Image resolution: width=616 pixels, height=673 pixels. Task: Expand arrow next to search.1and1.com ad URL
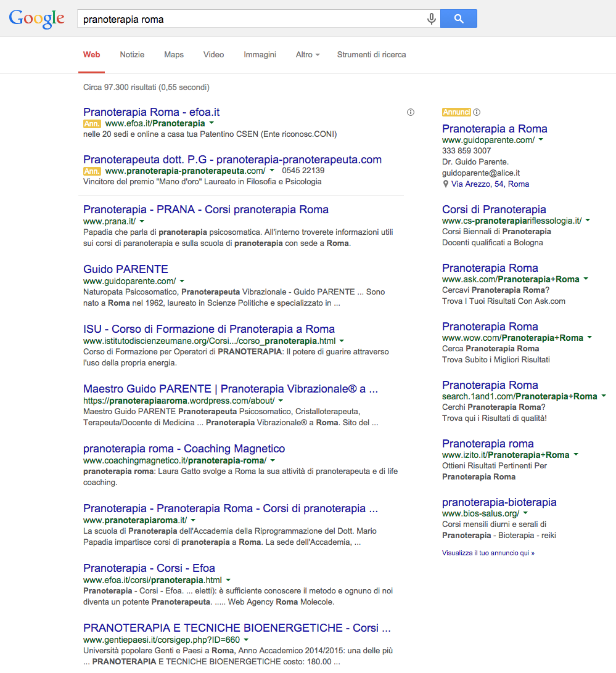point(604,396)
